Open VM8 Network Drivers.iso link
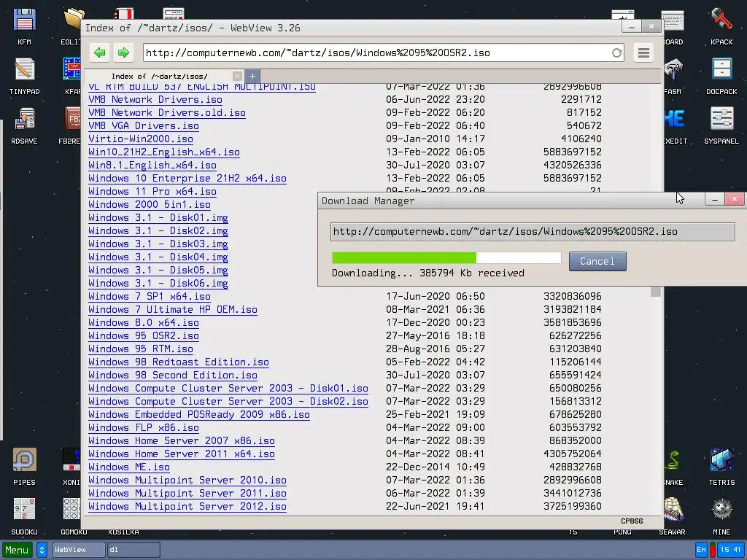 tap(155, 99)
